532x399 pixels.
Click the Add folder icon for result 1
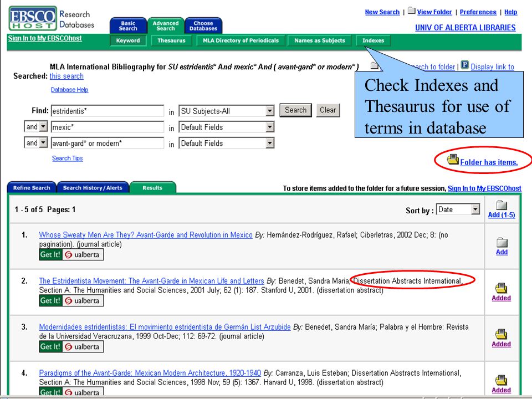pyautogui.click(x=502, y=242)
